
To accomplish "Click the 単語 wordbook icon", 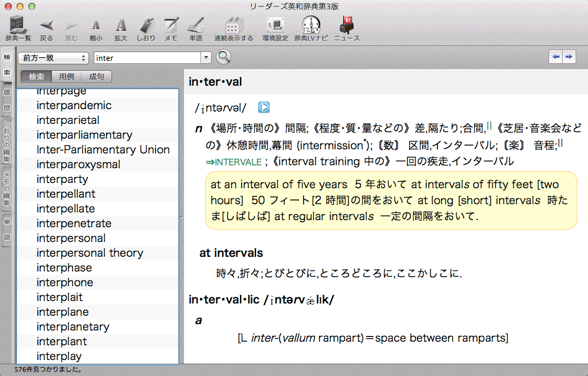I will (196, 27).
